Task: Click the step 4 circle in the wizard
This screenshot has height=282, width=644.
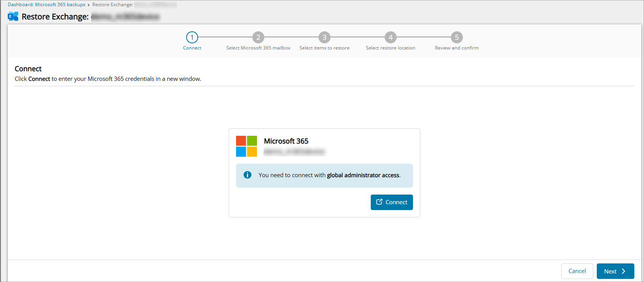Action: (x=391, y=38)
